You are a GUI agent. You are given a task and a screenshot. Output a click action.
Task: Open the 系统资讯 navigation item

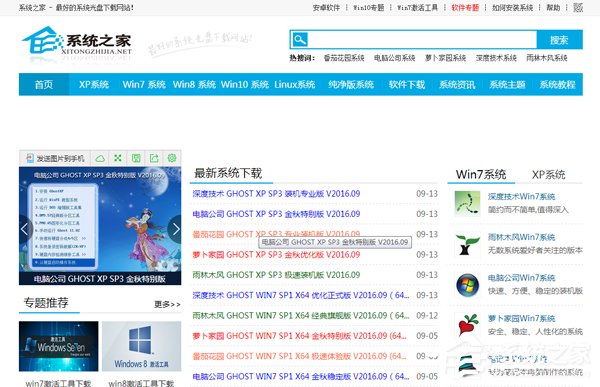457,84
